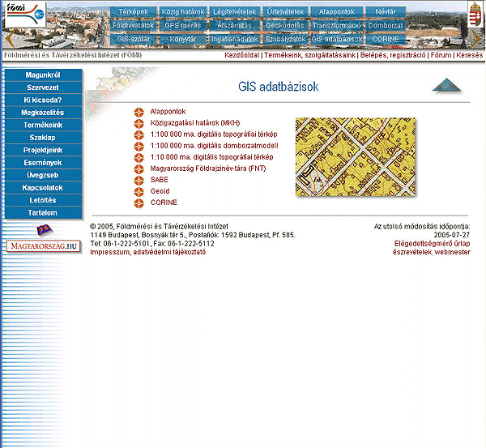The width and height of the screenshot is (486, 448).
Task: Open the Elégedettségmérő űrlap link
Action: coord(432,242)
